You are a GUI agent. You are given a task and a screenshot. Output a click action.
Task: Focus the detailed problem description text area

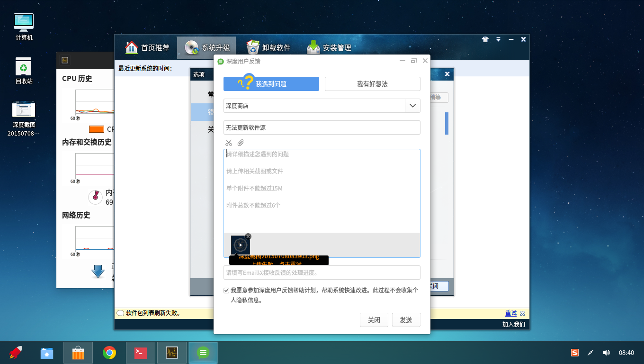pos(322,191)
